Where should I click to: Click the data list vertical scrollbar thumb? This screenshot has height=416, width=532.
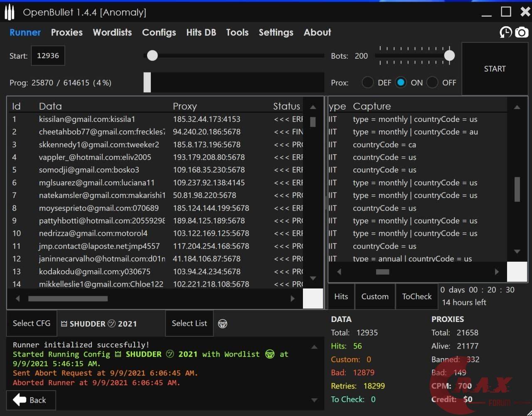[313, 121]
